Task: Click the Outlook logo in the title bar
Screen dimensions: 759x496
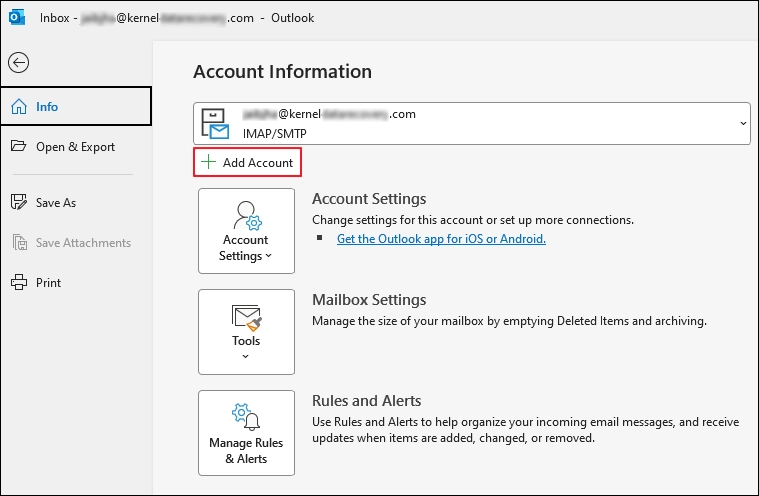Action: [x=17, y=18]
